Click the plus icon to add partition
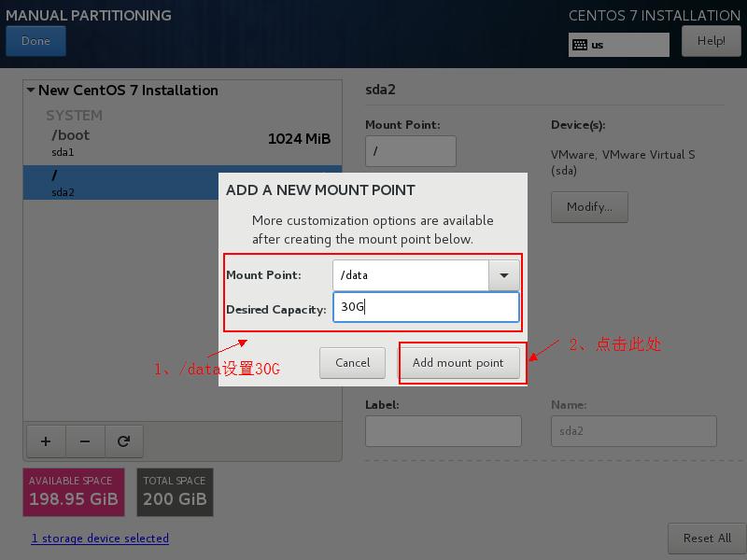The height and width of the screenshot is (560, 747). pyautogui.click(x=45, y=441)
